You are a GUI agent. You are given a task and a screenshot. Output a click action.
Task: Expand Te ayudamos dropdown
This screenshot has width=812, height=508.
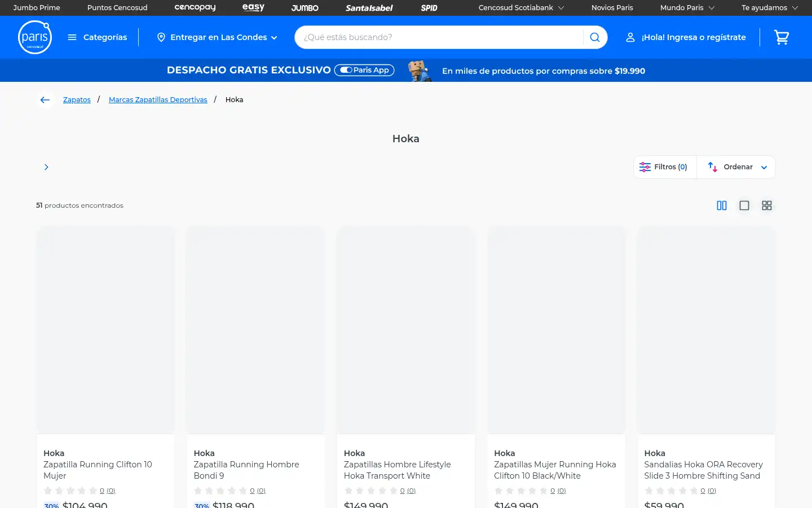point(770,8)
